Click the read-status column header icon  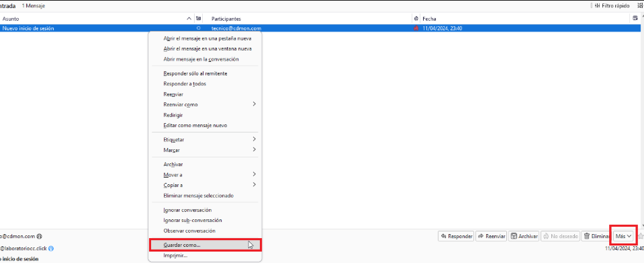coord(199,19)
